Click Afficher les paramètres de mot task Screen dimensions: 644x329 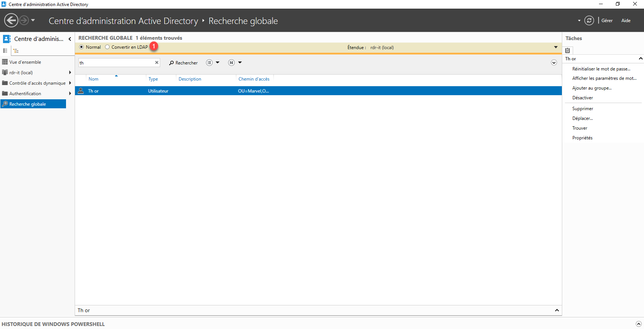(x=605, y=78)
